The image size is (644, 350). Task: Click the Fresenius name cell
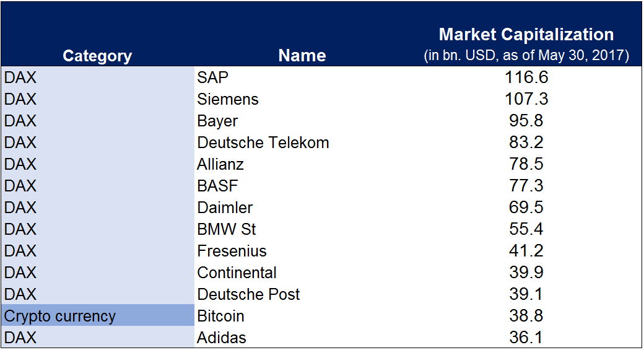point(232,251)
